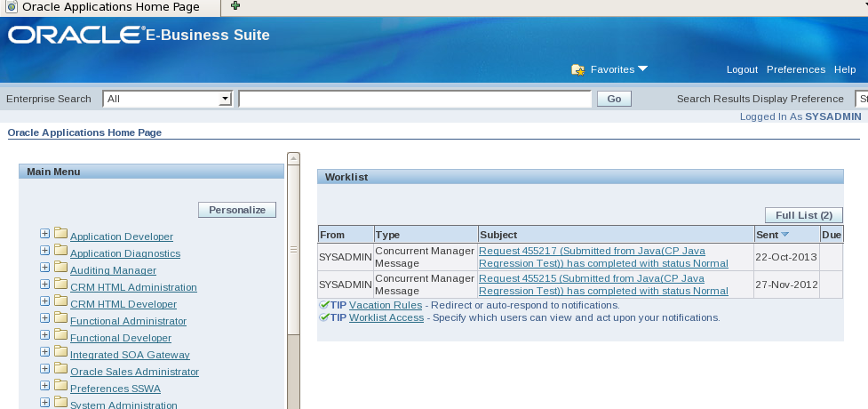The image size is (868, 409).
Task: Open Worklist Access link
Action: [386, 317]
